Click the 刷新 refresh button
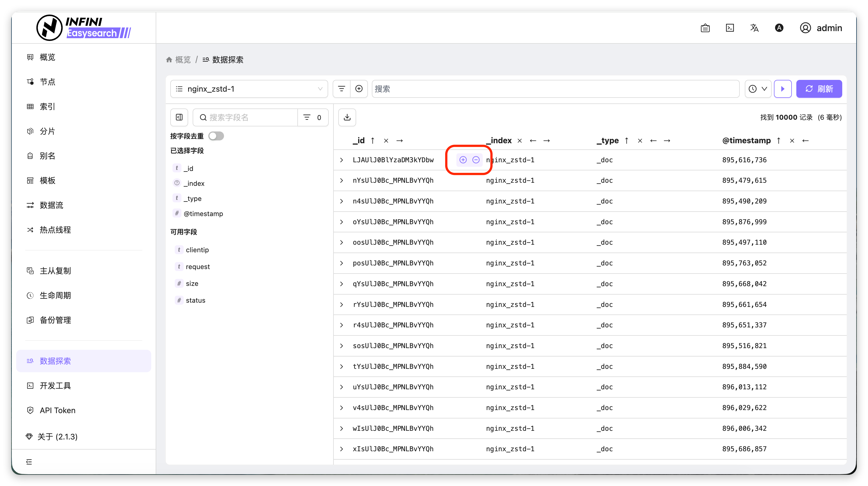This screenshot has width=868, height=486. click(819, 89)
